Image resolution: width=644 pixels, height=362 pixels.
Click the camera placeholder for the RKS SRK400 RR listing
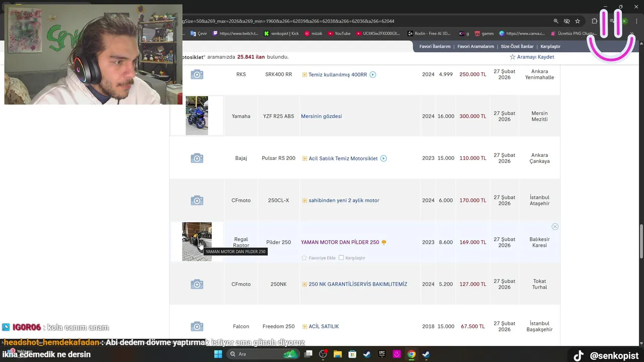coord(197,74)
